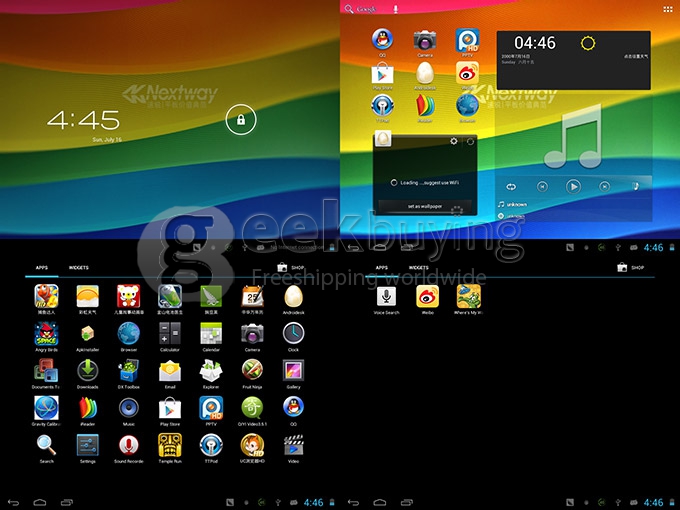The image size is (680, 510).
Task: Open the Sound Recorder app
Action: click(x=129, y=444)
